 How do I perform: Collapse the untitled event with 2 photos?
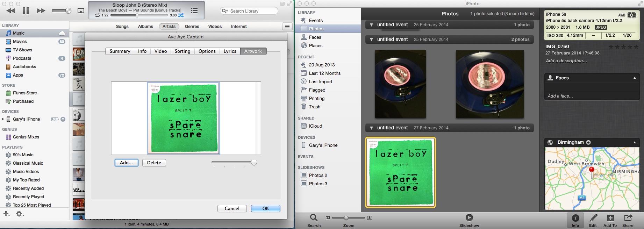[x=371, y=40]
